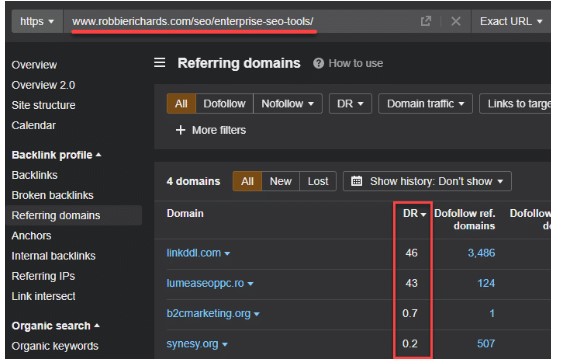Open the target URL in a new tab
Image resolution: width=563 pixels, height=364 pixels.
coord(425,21)
